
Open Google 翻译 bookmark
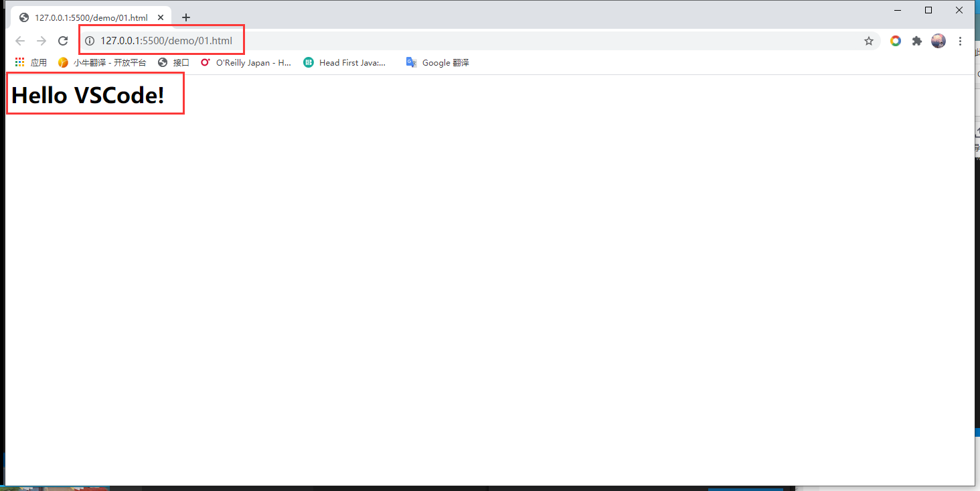pos(437,62)
